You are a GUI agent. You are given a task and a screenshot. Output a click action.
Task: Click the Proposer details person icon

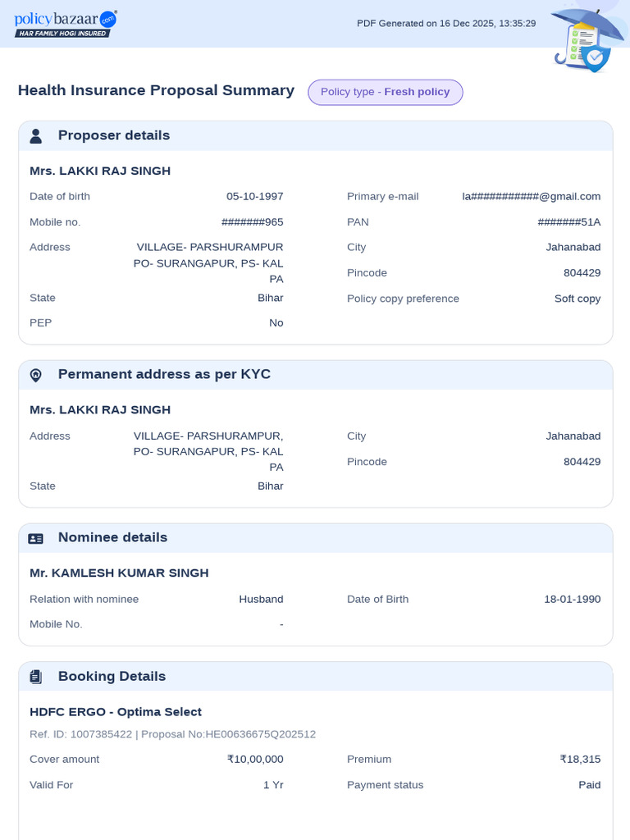[x=36, y=136]
